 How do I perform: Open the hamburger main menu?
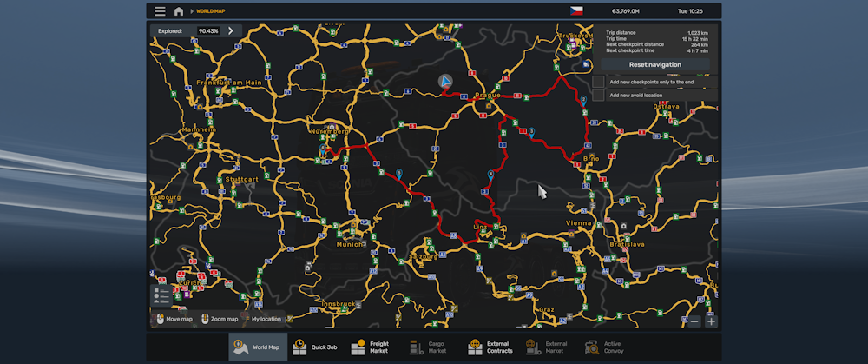(x=160, y=11)
